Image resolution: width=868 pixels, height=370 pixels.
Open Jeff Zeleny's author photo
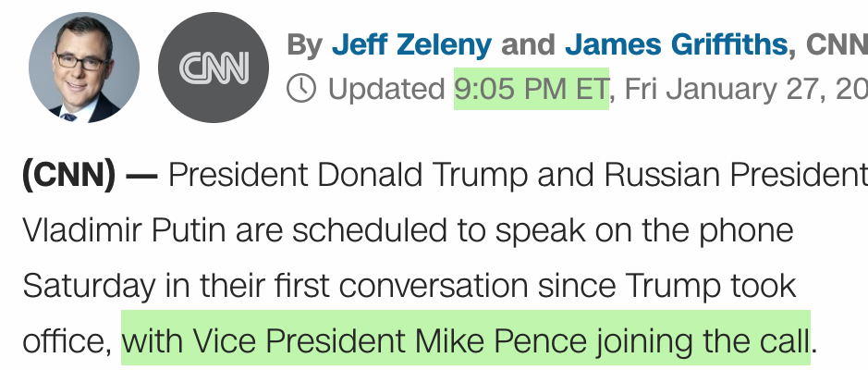(84, 68)
